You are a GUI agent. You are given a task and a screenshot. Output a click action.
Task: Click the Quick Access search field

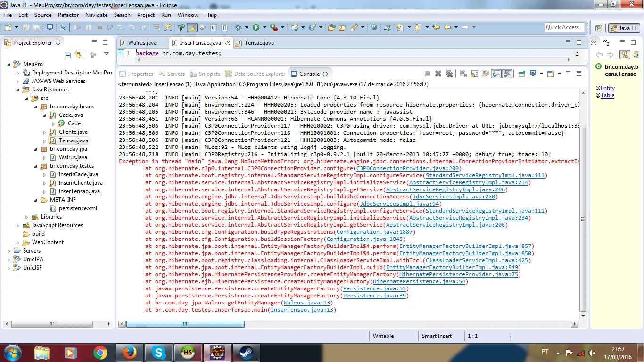(x=564, y=27)
